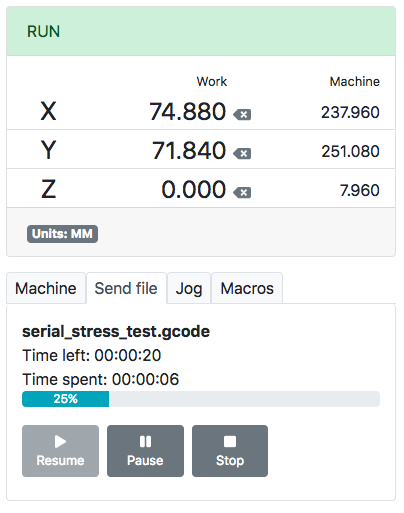
Task: Click the 25% progress bar
Action: pyautogui.click(x=201, y=399)
